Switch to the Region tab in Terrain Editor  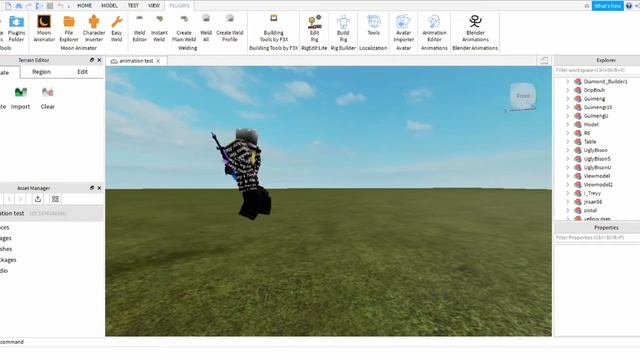pos(42,72)
